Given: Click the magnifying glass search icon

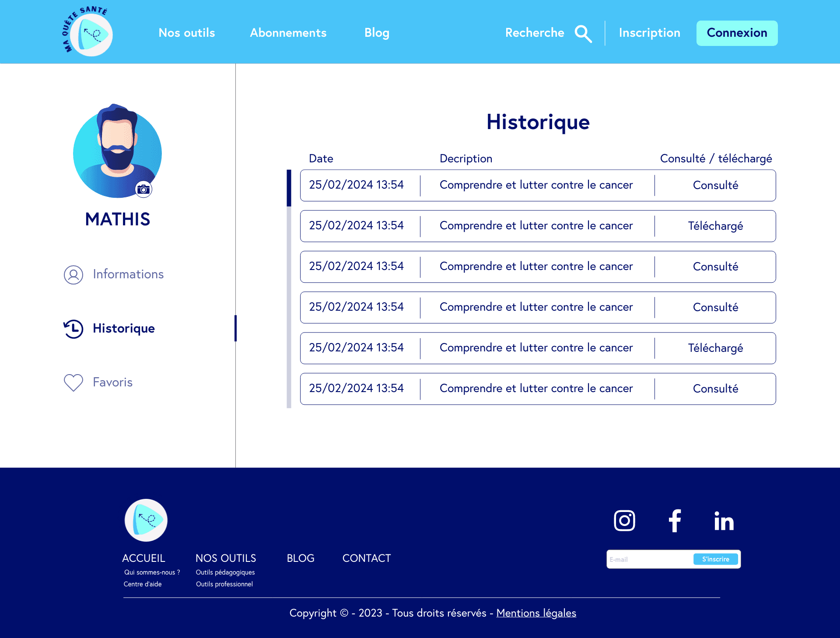Looking at the screenshot, I should (583, 34).
